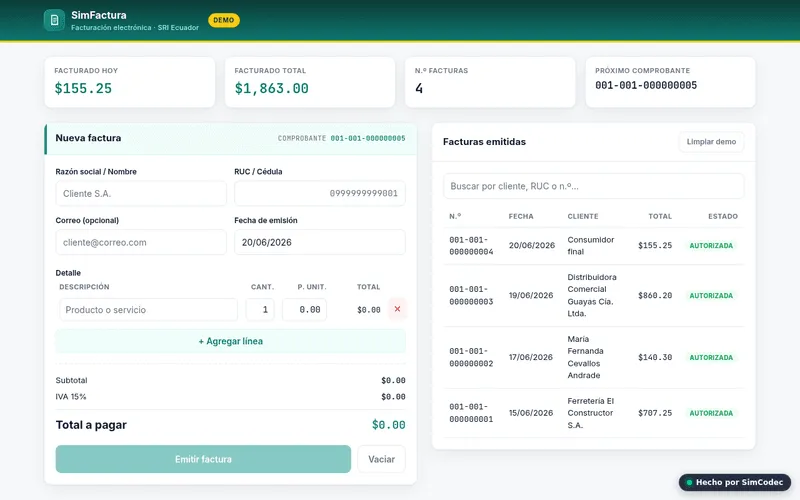The image size is (800, 500).
Task: Select invoice number 001-001-000000001
Action: point(471,413)
